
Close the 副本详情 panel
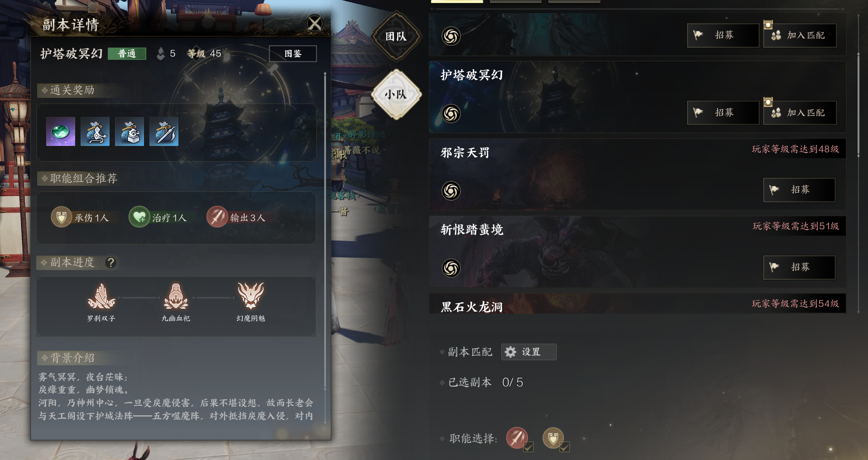315,23
